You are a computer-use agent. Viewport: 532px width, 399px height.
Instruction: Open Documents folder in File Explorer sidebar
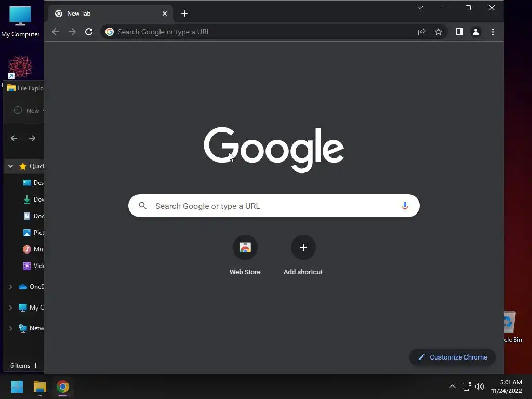(x=33, y=216)
